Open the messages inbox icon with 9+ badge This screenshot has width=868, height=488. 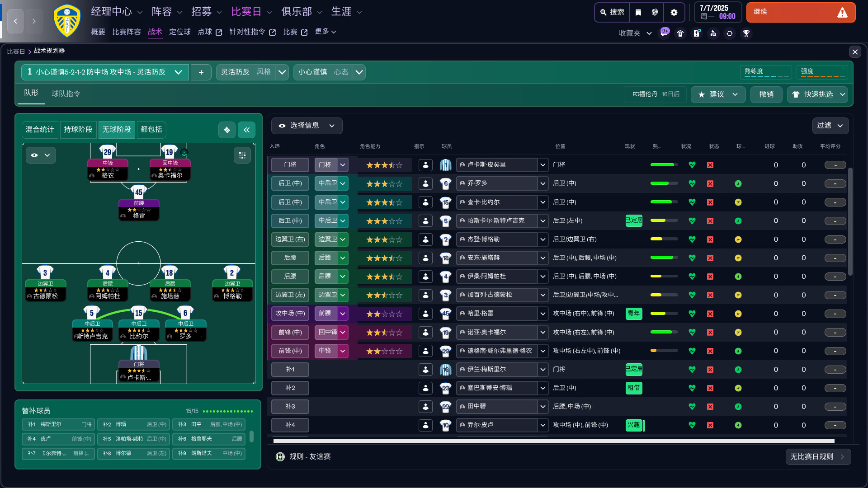[x=664, y=33]
